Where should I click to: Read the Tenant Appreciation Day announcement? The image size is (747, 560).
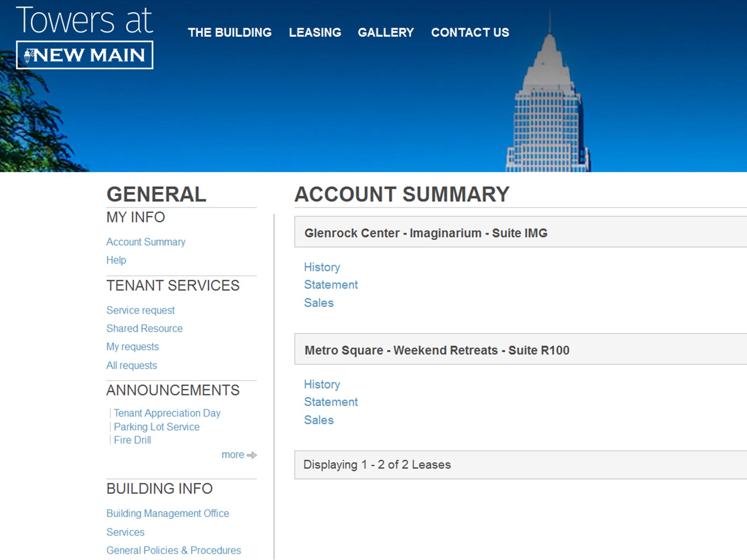click(167, 413)
